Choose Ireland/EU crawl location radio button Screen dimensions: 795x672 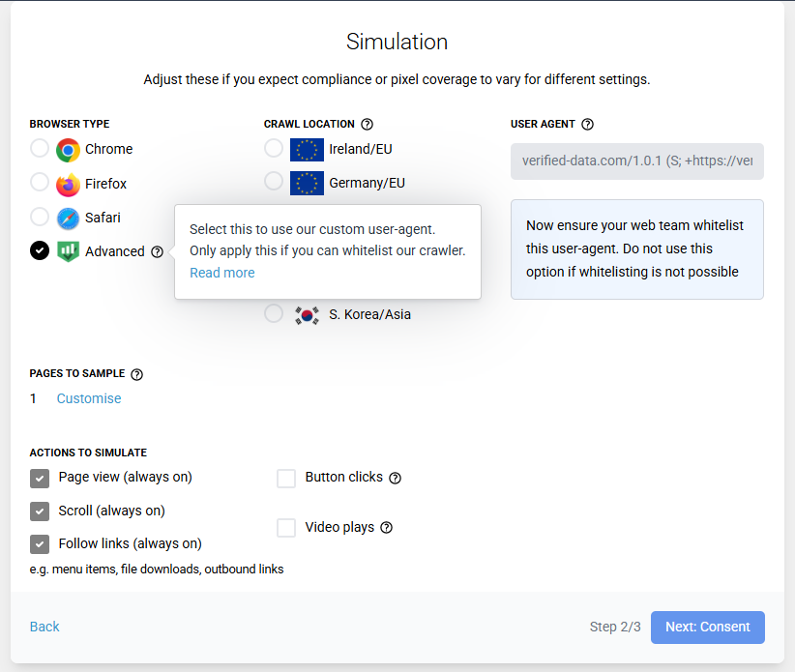274,149
